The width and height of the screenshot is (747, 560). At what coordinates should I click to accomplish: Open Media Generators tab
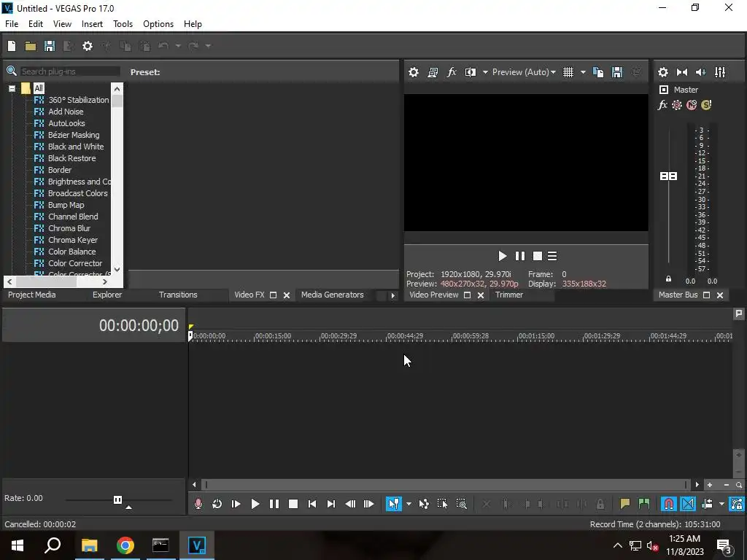point(333,295)
